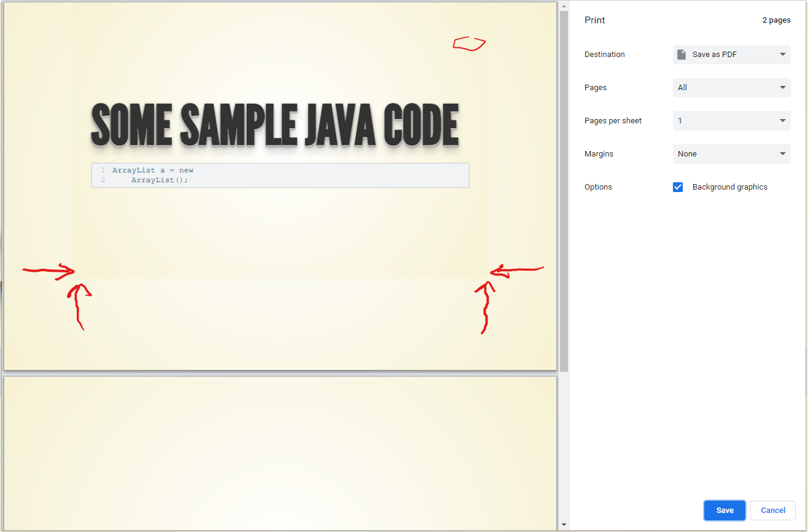The image size is (808, 532).
Task: Click the Save button
Action: coord(724,511)
